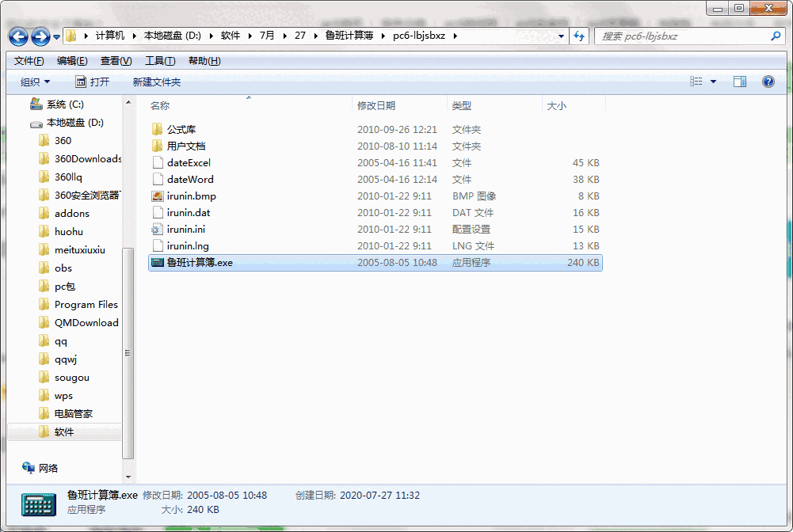Click the Forward navigation arrow

(38, 36)
